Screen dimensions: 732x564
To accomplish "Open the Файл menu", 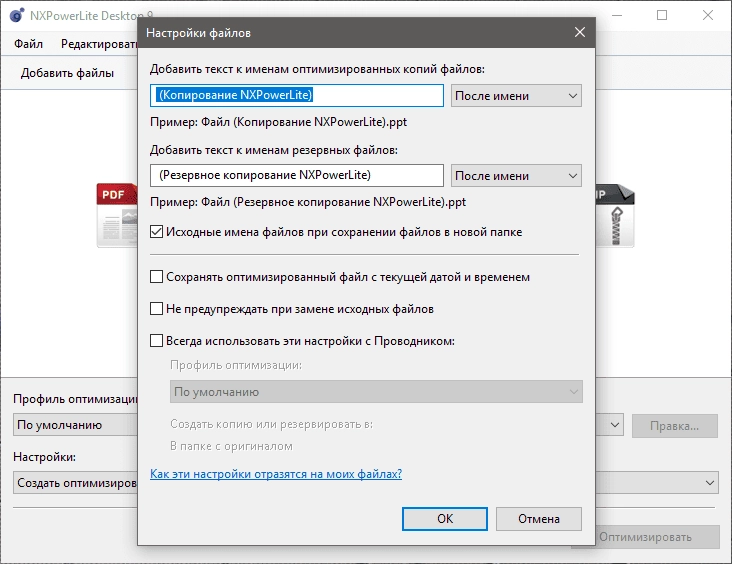I will 28,44.
